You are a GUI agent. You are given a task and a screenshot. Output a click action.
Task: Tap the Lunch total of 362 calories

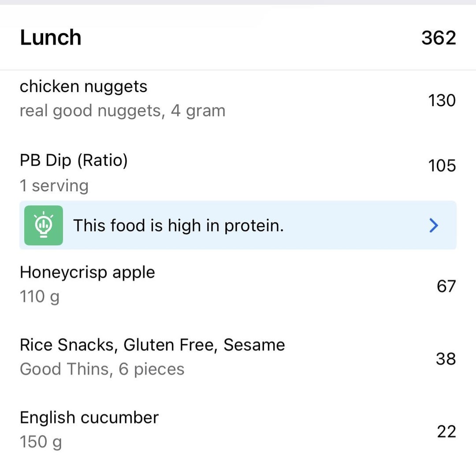[x=439, y=38]
